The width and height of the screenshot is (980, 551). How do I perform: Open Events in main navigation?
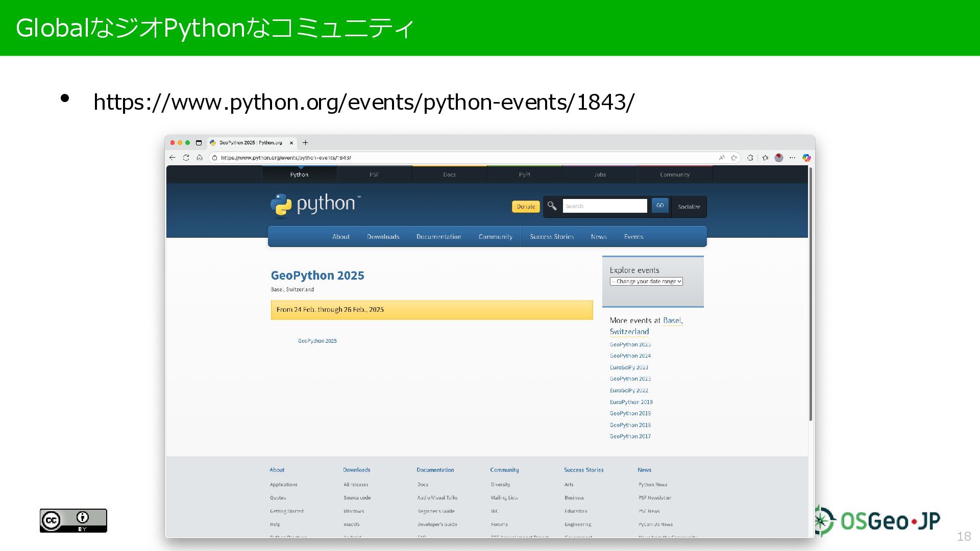pos(633,237)
